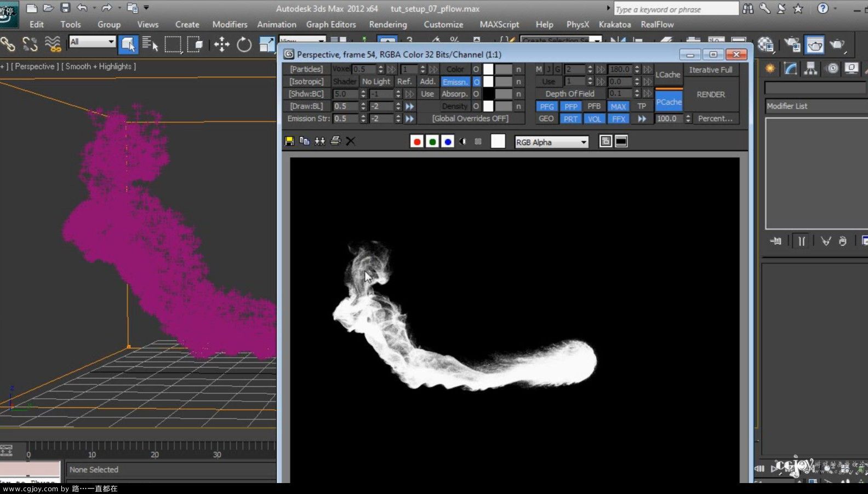Select the Unlink Selection tool
This screenshot has width=868, height=494.
point(30,44)
